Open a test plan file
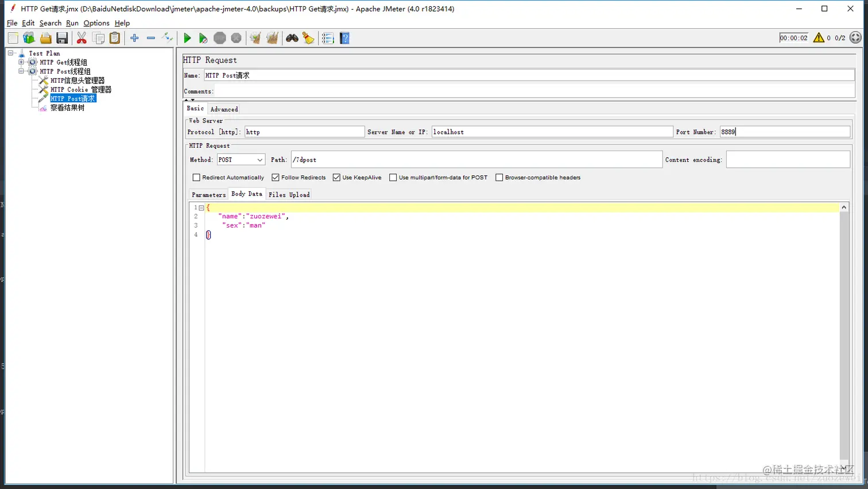The height and width of the screenshot is (489, 868). tap(45, 38)
